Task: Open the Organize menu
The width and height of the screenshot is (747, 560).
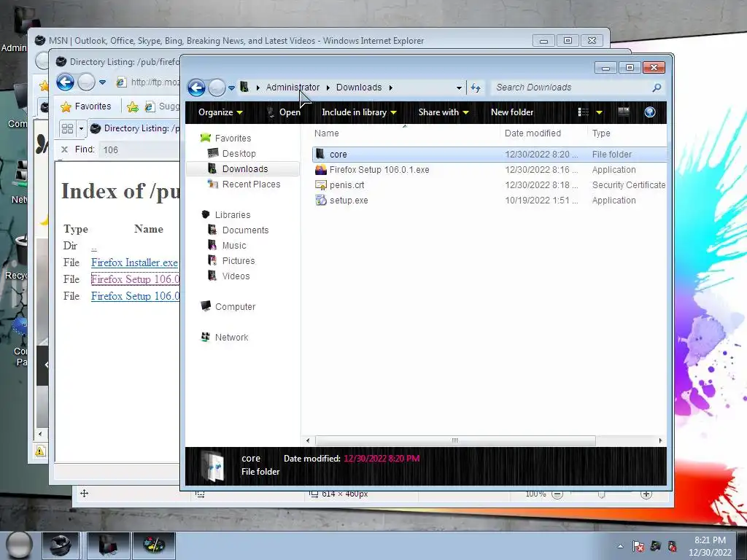Action: (220, 112)
